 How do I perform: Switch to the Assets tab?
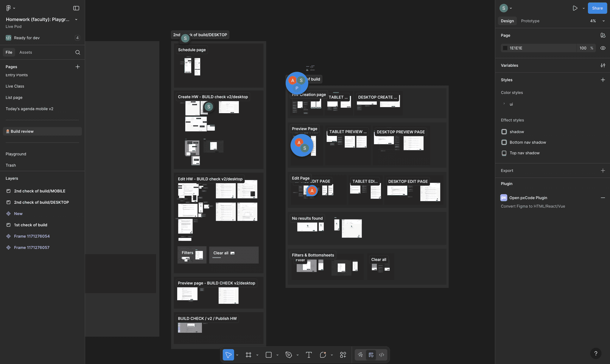(26, 52)
